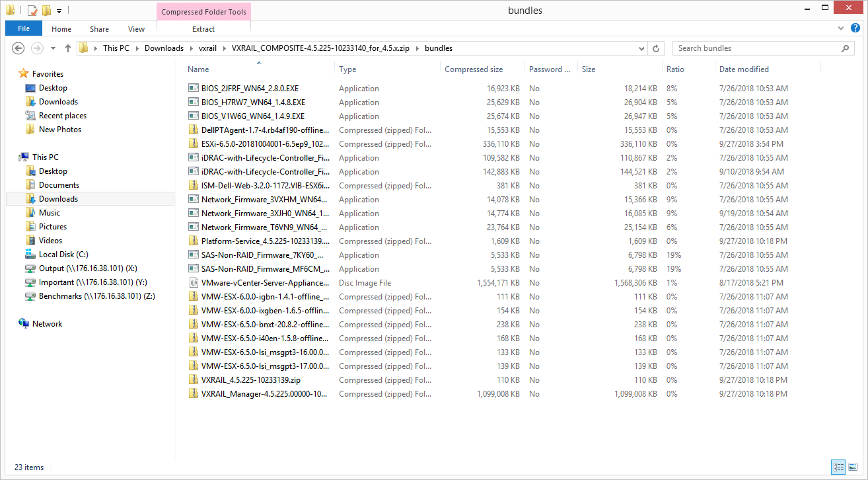Switch to Large icons view in status bar
The image size is (868, 480).
(x=853, y=467)
